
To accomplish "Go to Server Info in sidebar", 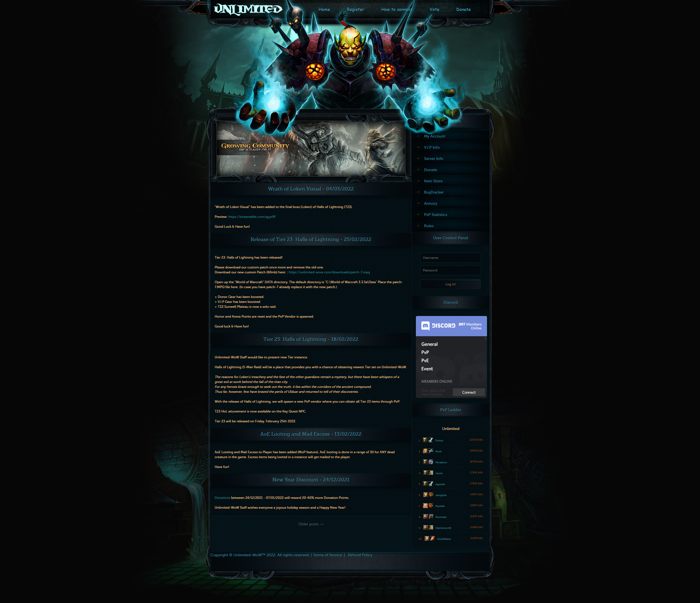I will click(x=433, y=159).
